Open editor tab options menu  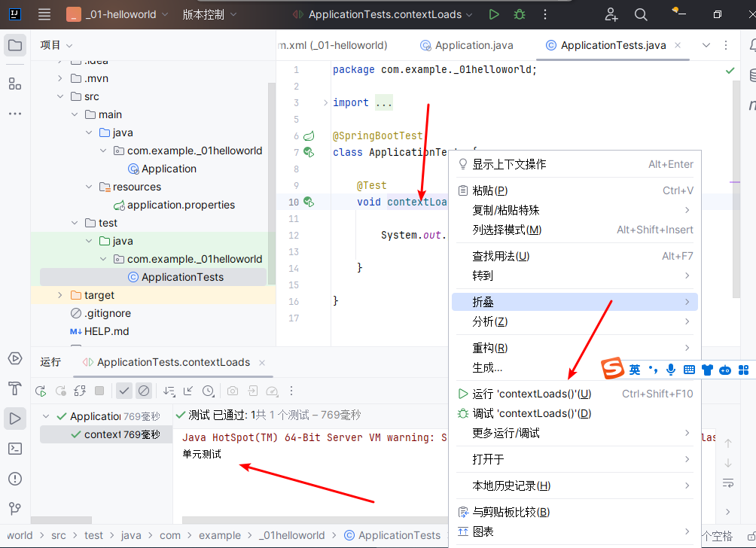(726, 45)
